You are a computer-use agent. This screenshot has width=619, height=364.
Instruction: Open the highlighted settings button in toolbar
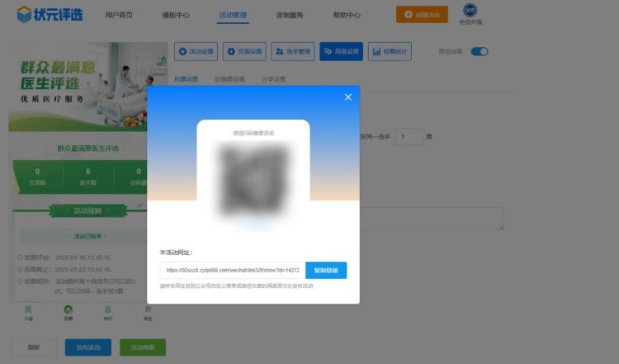pyautogui.click(x=342, y=51)
